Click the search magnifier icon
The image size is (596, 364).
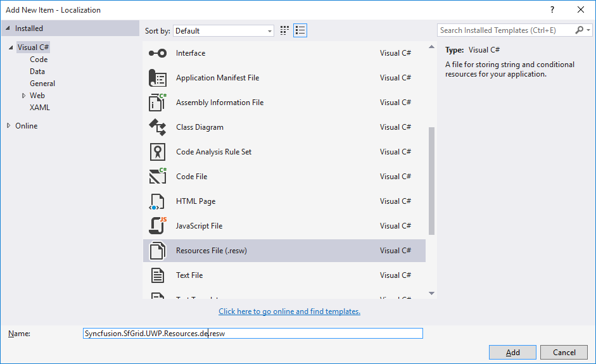(579, 30)
